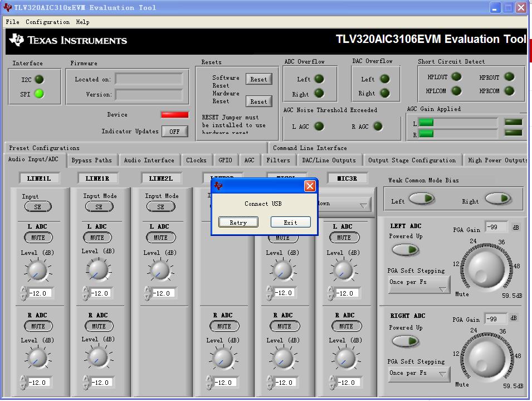Switch to the Audio Interface tab
532x401 pixels.
(149, 160)
